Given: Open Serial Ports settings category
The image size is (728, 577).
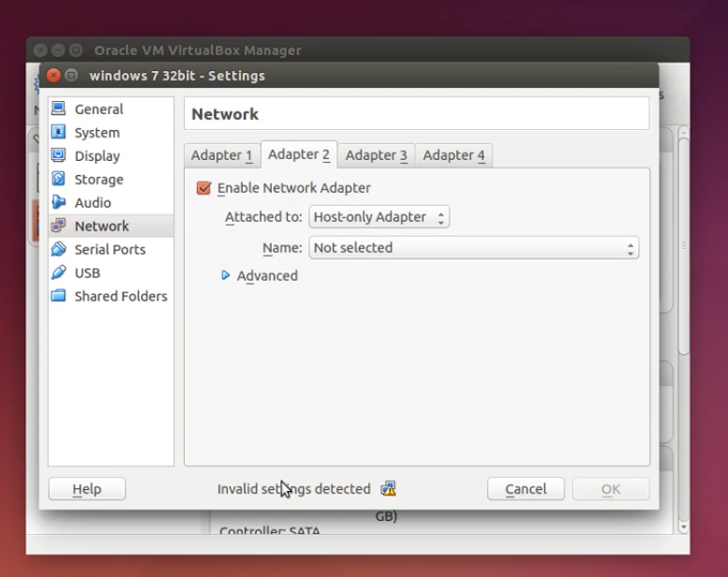Looking at the screenshot, I should pyautogui.click(x=111, y=250).
